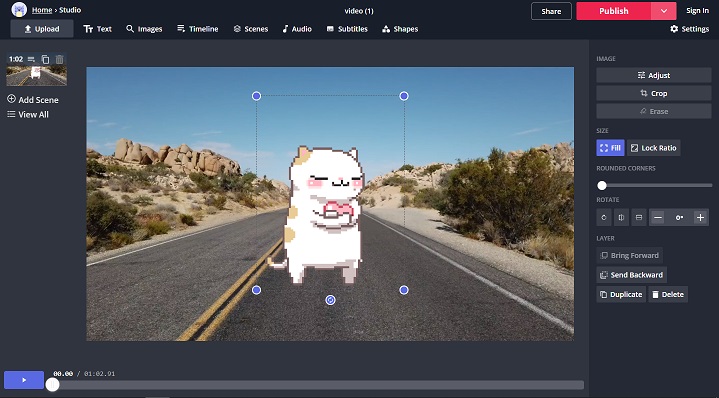Image resolution: width=719 pixels, height=398 pixels.
Task: Open the Subtitles tool
Action: click(x=347, y=29)
